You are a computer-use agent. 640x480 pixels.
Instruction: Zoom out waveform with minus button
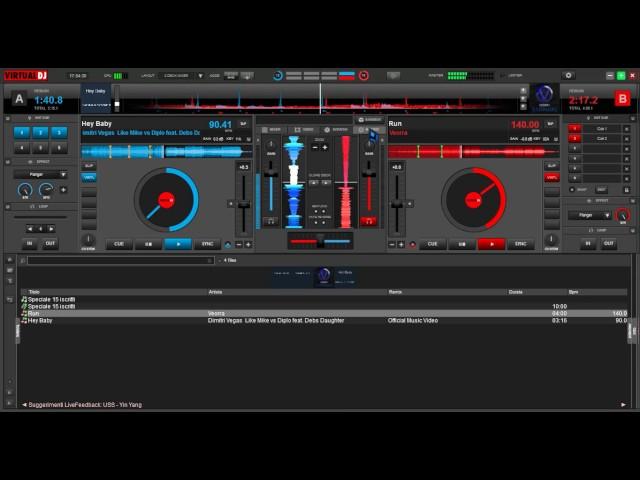point(314,147)
